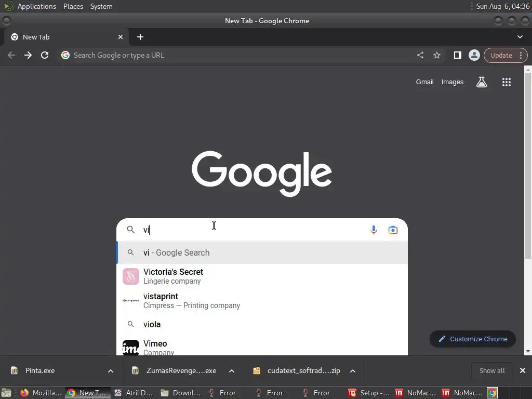The width and height of the screenshot is (532, 399).
Task: Open Chrome launcher icon in bottom panel
Action: point(493,393)
